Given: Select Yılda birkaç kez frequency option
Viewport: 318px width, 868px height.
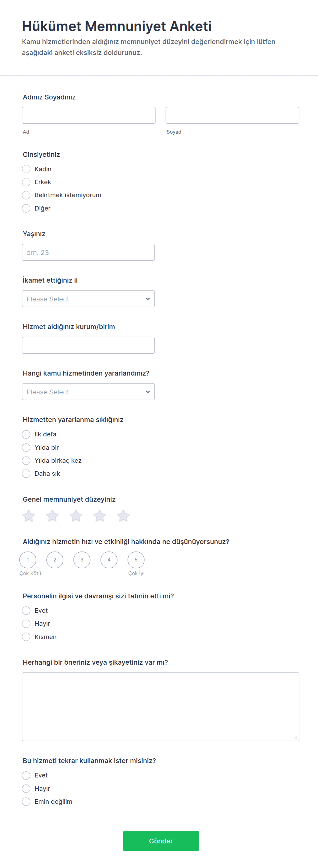Looking at the screenshot, I should pyautogui.click(x=26, y=461).
